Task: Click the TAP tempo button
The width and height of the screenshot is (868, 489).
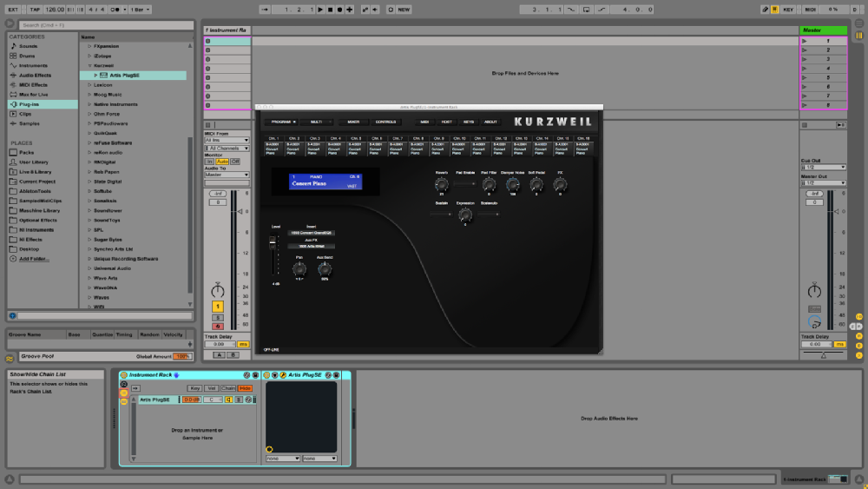Action: 34,10
